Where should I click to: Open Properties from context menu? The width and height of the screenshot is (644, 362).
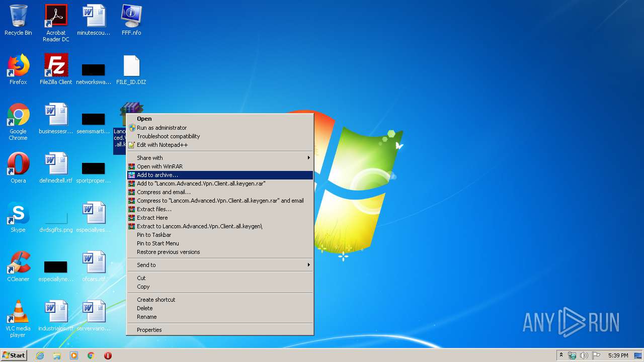pos(220,330)
